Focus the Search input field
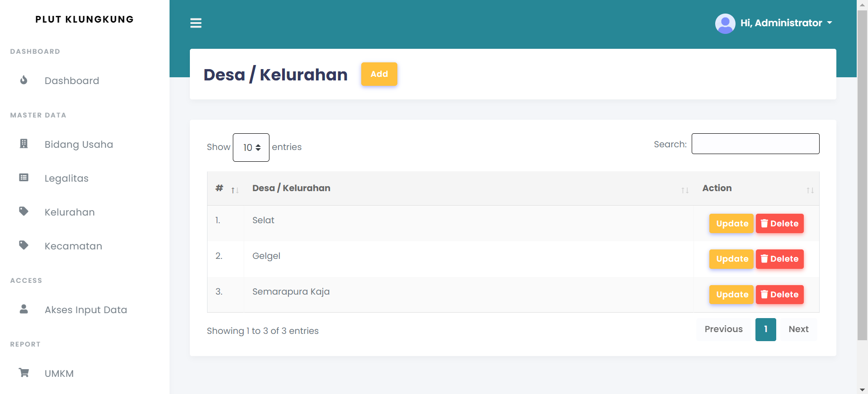This screenshot has width=868, height=394. click(755, 144)
